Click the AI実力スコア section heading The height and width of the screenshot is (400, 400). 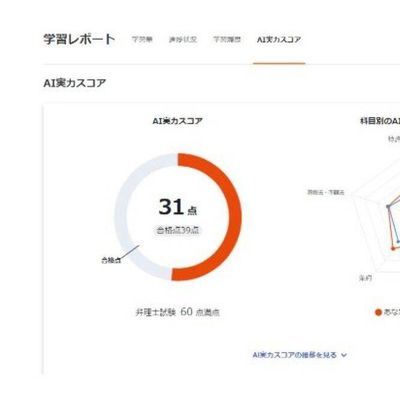click(x=75, y=83)
